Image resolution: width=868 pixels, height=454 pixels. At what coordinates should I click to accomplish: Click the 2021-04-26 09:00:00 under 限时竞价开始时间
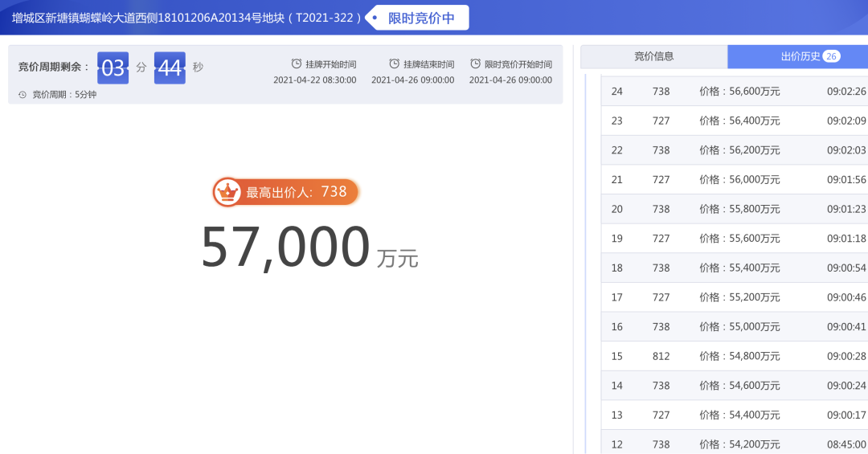510,80
